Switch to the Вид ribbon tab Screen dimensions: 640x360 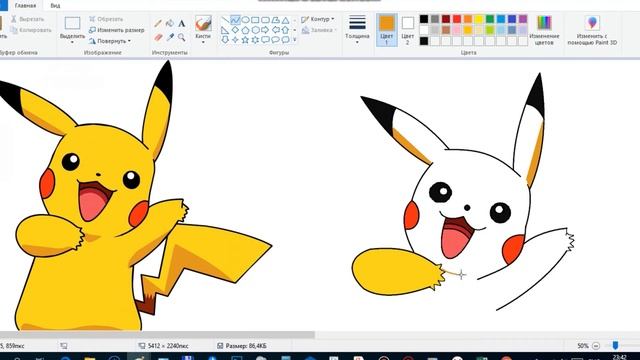[55, 6]
